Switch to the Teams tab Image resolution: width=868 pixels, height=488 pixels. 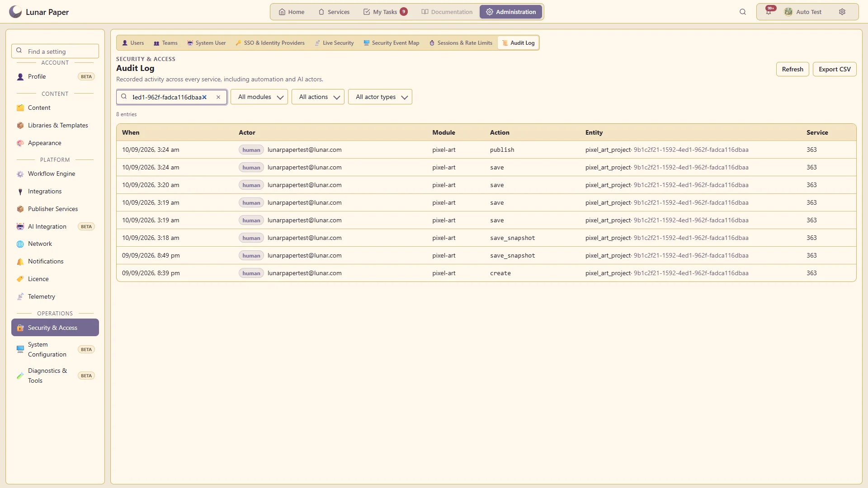[165, 43]
